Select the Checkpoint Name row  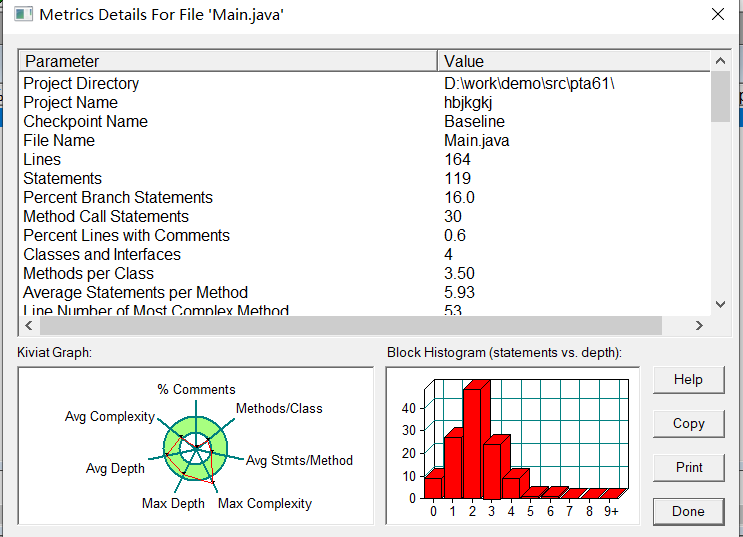365,121
